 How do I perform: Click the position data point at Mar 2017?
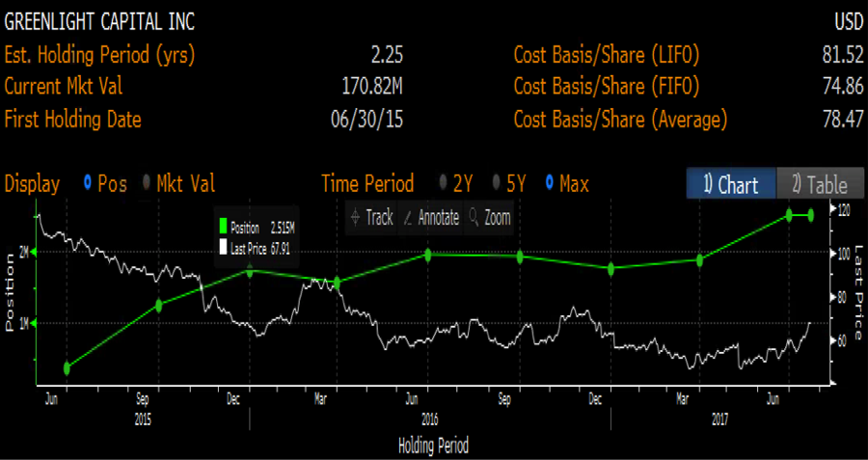click(700, 260)
